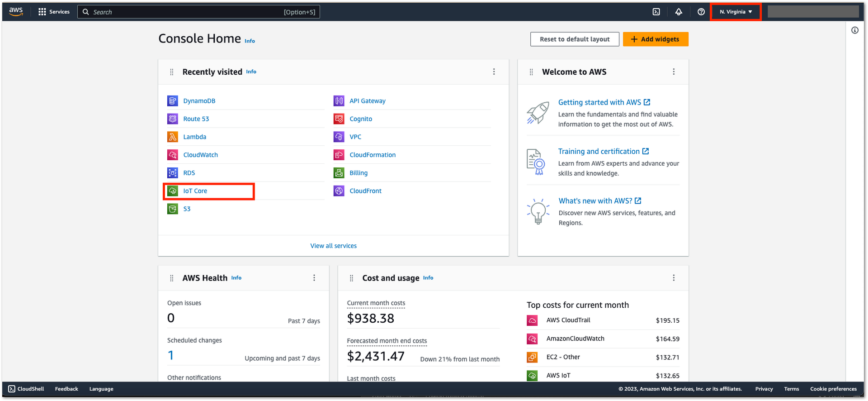This screenshot has width=868, height=401.
Task: Open the Language footer menu
Action: point(101,389)
